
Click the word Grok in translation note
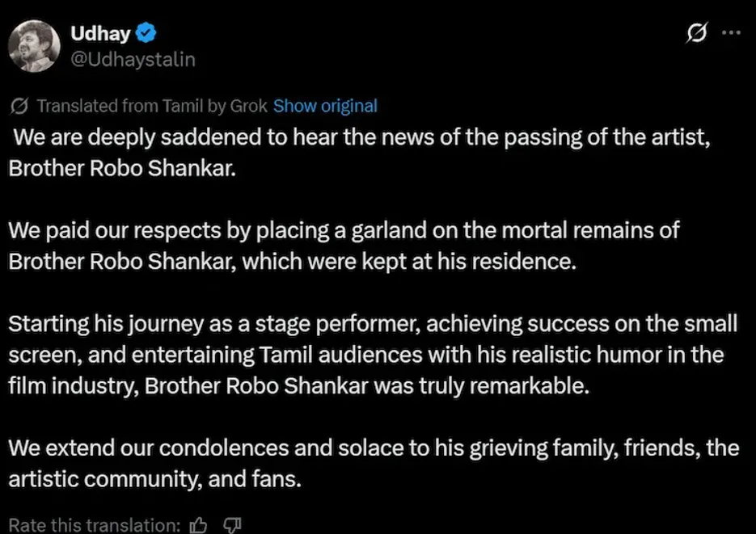tap(249, 106)
